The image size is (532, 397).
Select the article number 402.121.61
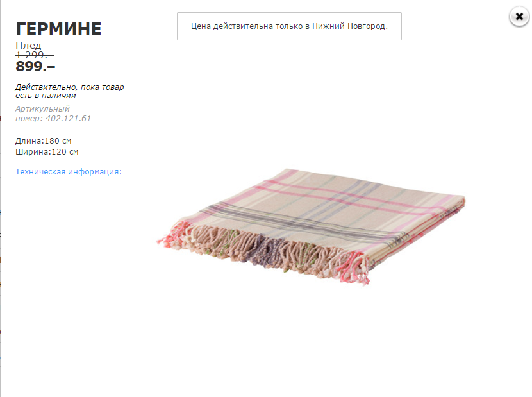point(68,119)
